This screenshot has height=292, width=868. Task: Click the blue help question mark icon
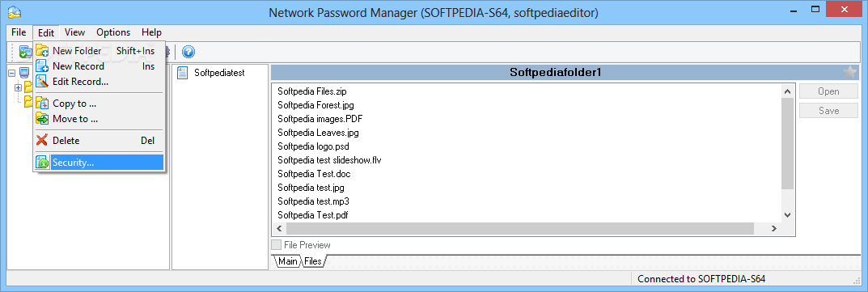188,52
